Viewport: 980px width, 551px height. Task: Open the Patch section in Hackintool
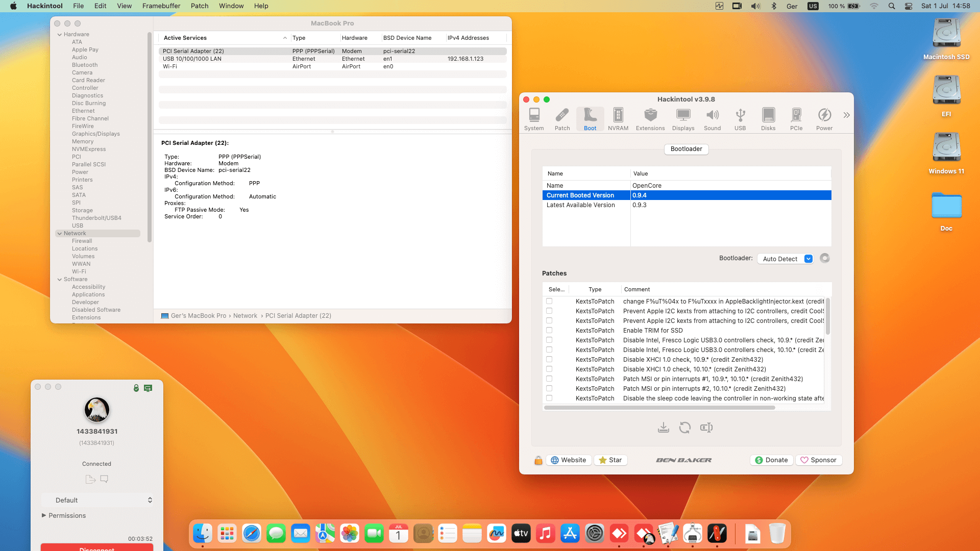point(562,119)
